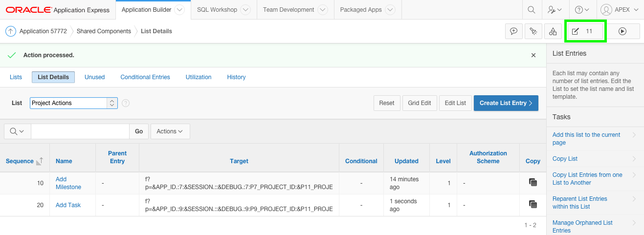Click the up arrow beside Application 57772
Screen dimensions: 644x235
point(11,31)
